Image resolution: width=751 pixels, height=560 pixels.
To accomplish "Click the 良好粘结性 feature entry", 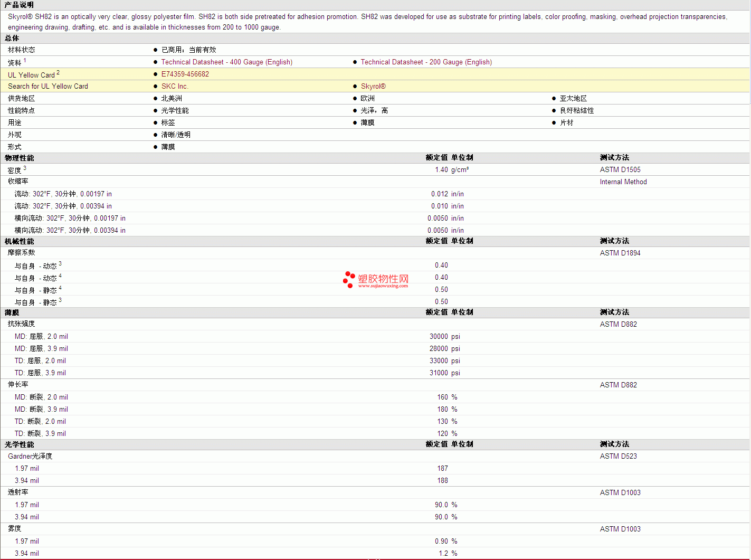I will click(577, 110).
